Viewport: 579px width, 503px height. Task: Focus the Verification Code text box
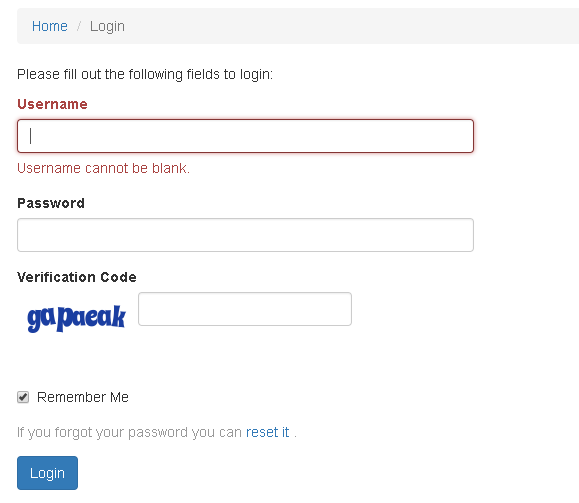tap(245, 309)
